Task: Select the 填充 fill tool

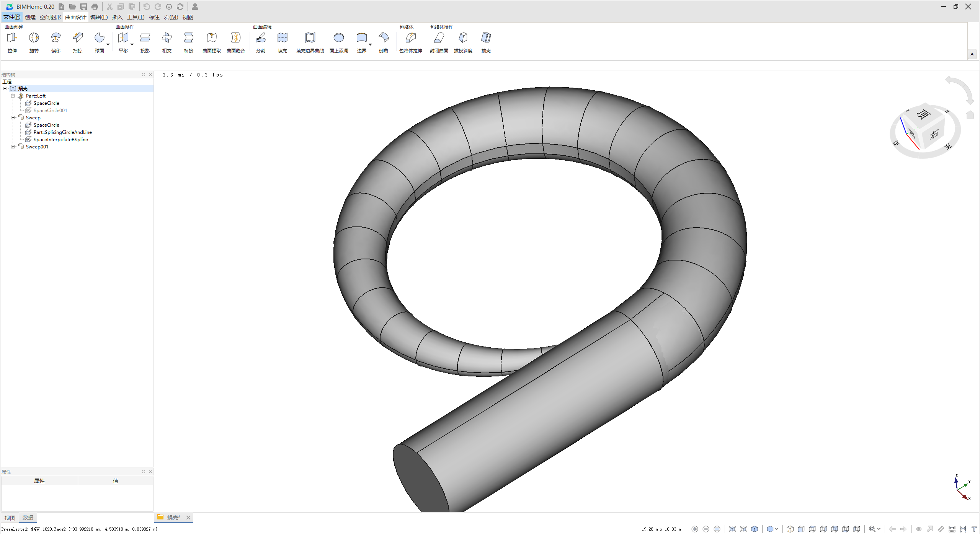Action: (283, 42)
